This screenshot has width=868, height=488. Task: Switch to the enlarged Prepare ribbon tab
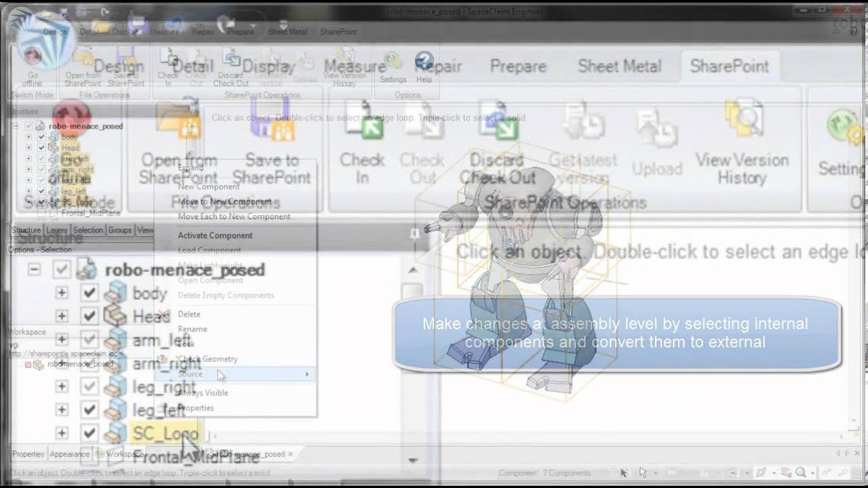(x=518, y=66)
